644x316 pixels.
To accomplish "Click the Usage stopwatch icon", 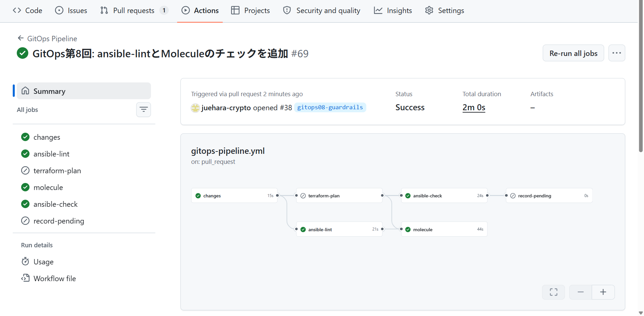I will click(x=25, y=261).
